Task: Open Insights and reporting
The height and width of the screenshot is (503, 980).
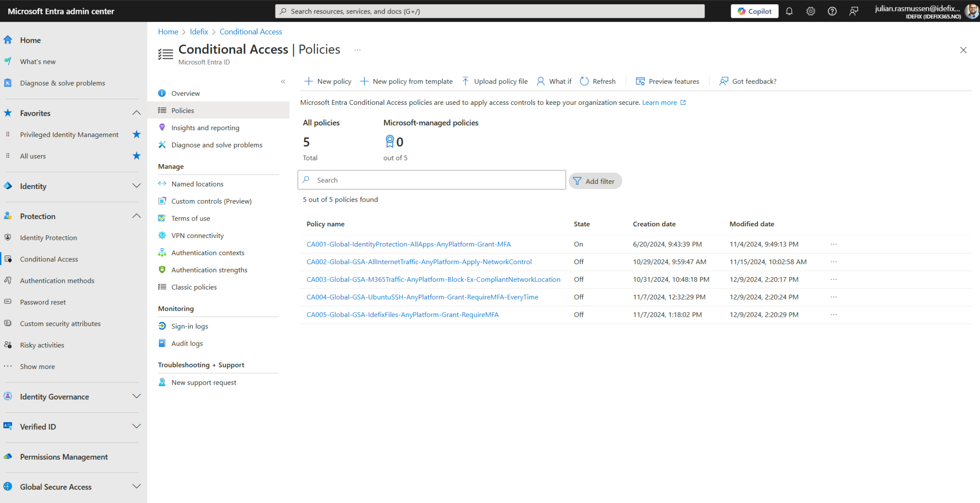Action: (x=205, y=127)
